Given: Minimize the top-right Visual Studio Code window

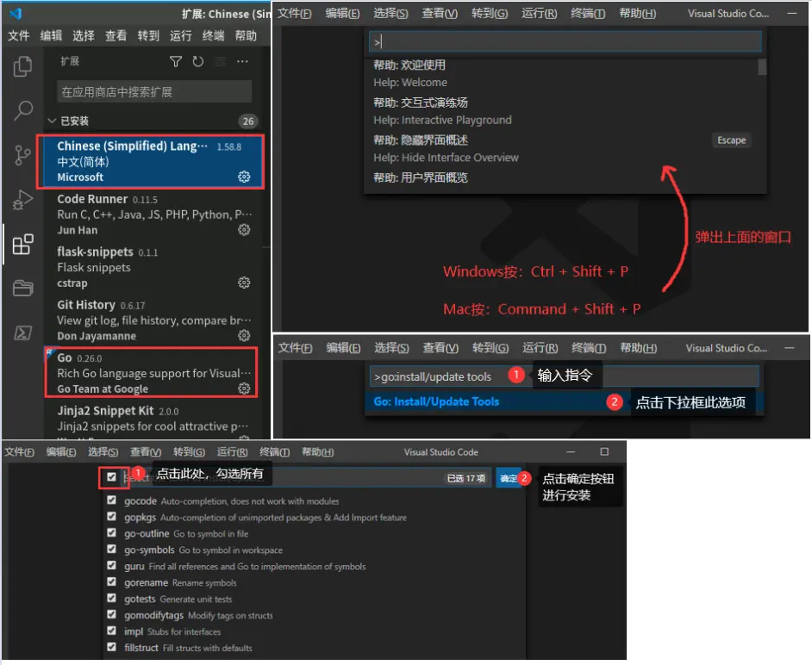Looking at the screenshot, I should click(x=792, y=14).
